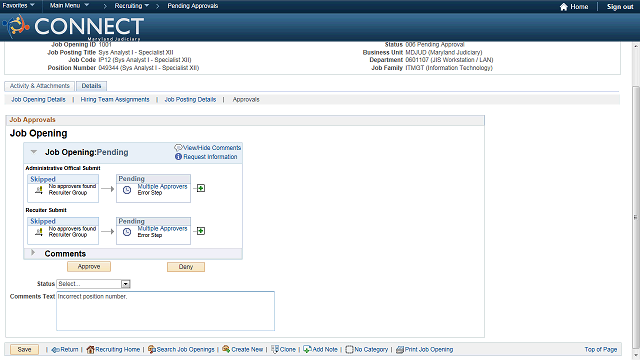Click the Request Information link text
This screenshot has height=360, width=640.
pyautogui.click(x=210, y=157)
